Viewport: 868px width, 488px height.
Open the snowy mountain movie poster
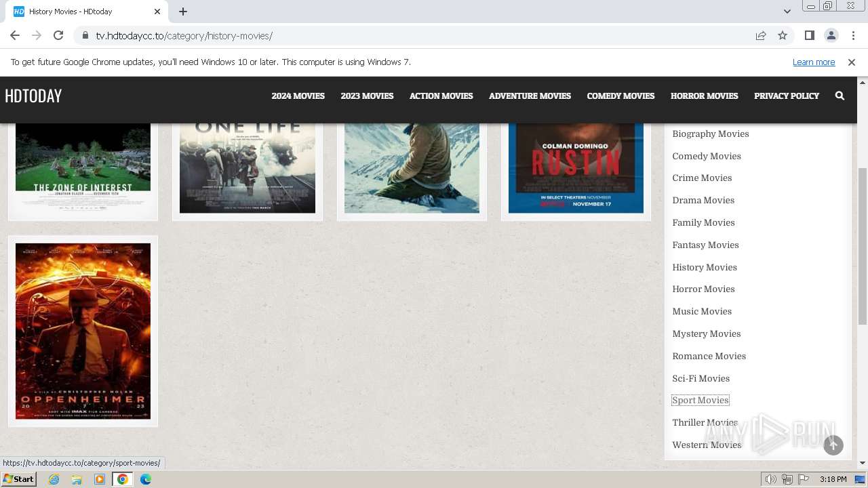[x=412, y=168]
